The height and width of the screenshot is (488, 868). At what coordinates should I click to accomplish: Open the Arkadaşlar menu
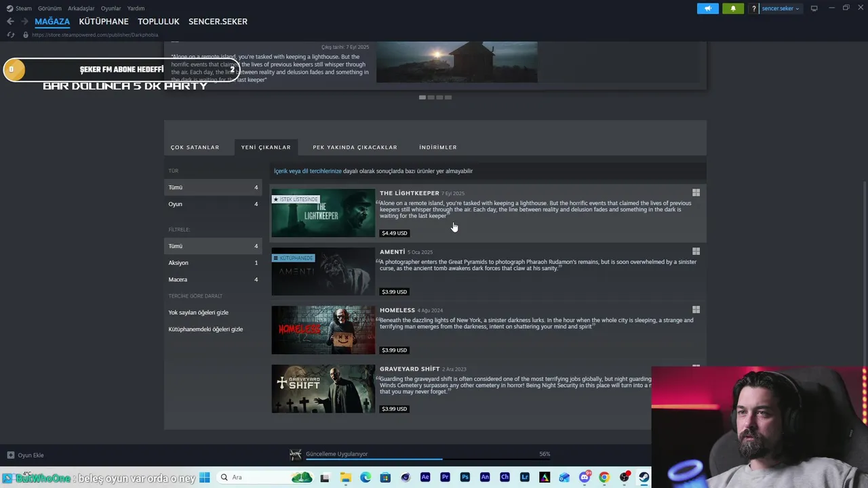click(81, 8)
